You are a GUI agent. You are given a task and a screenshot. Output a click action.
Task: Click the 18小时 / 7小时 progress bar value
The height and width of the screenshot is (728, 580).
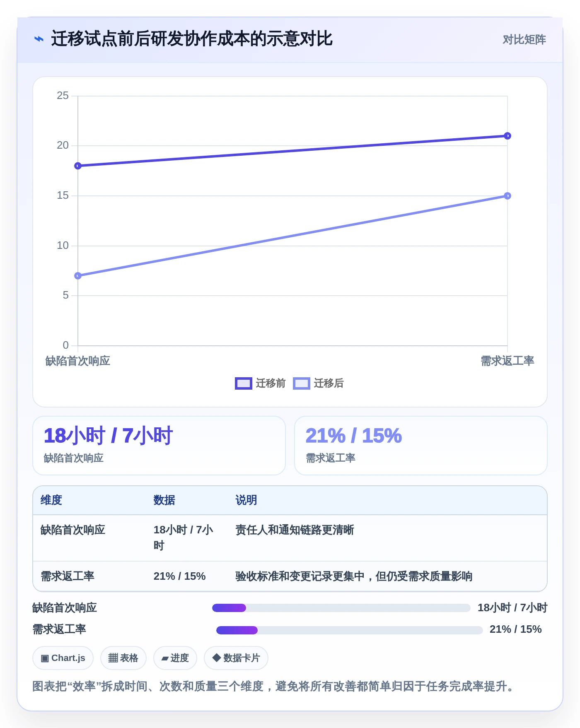pyautogui.click(x=512, y=608)
